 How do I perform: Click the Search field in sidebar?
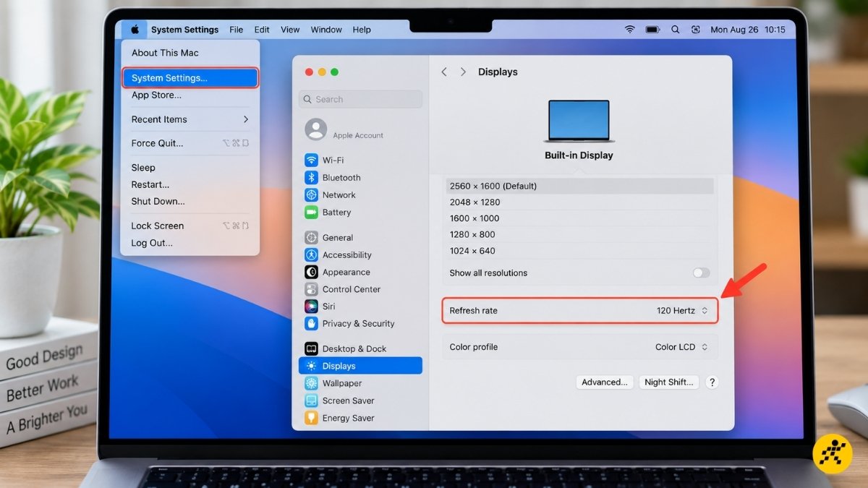point(360,99)
